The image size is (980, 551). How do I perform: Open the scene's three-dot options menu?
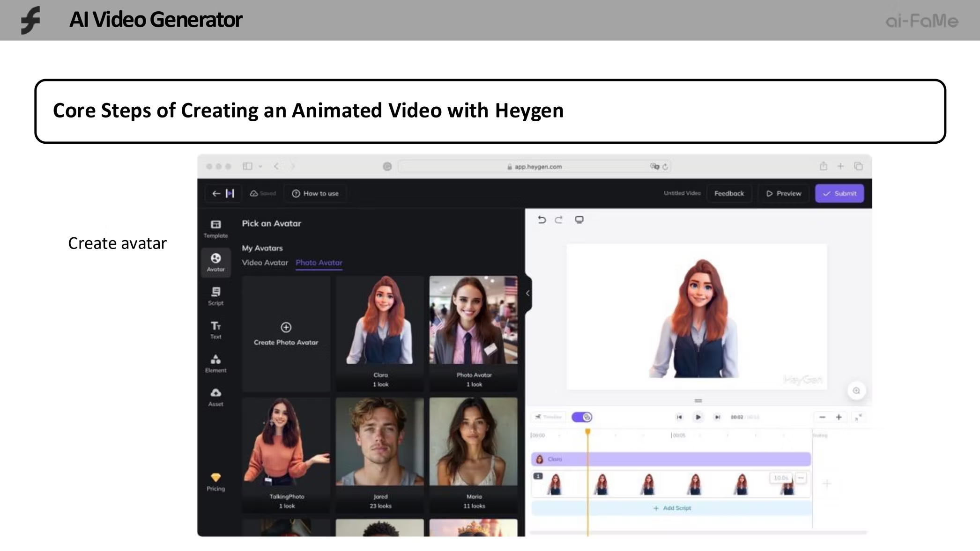801,478
